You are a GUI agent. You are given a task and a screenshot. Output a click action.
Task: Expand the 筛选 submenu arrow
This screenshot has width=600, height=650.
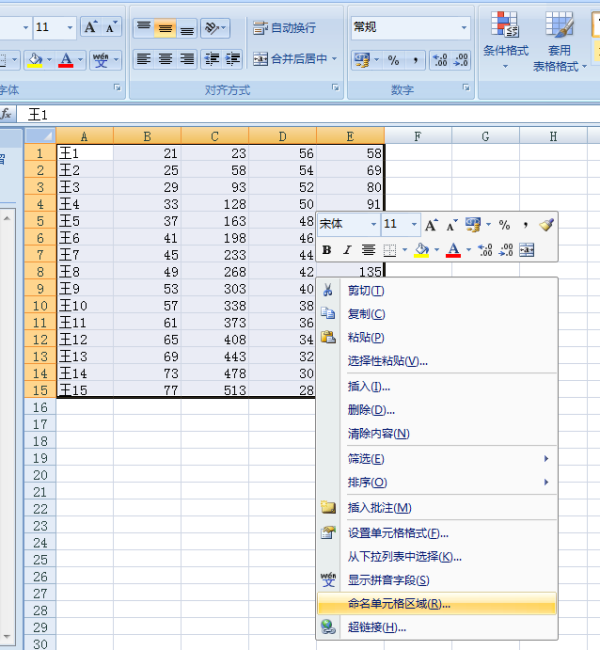click(546, 459)
